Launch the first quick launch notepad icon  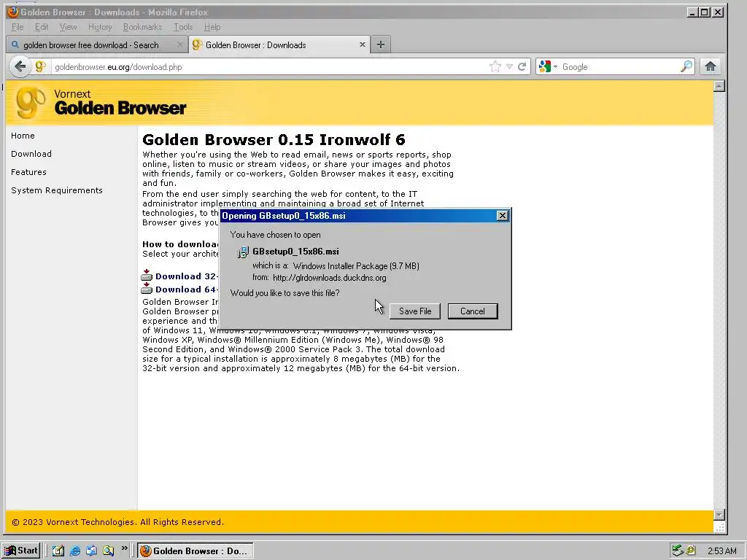58,551
